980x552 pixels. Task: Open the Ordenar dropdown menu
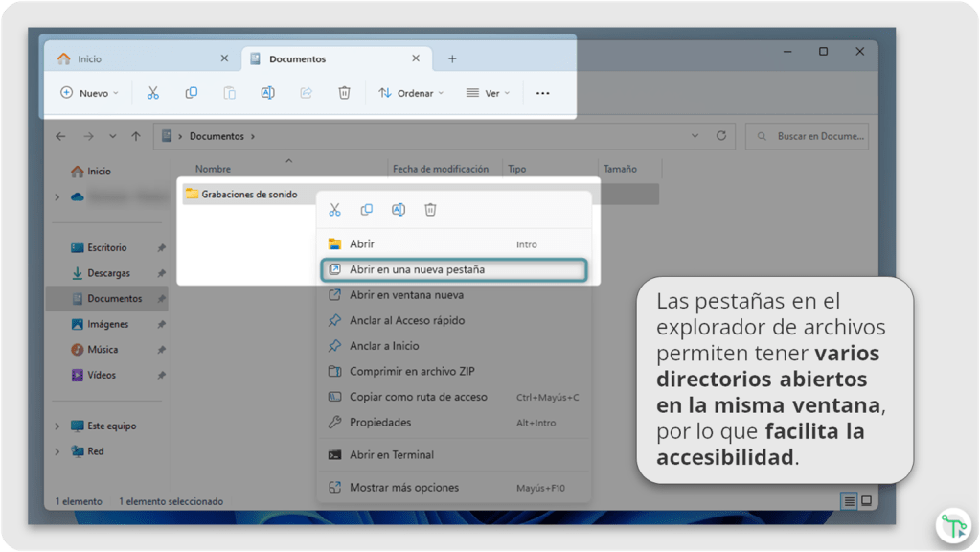tap(412, 93)
